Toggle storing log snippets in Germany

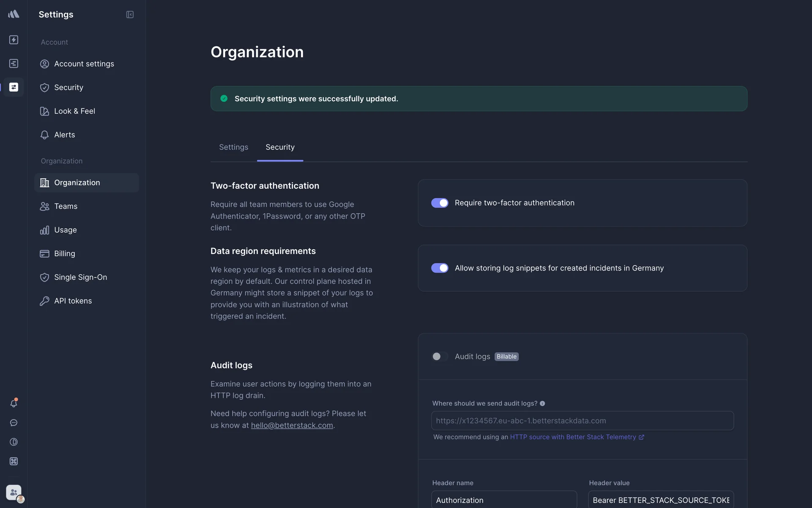click(x=439, y=268)
